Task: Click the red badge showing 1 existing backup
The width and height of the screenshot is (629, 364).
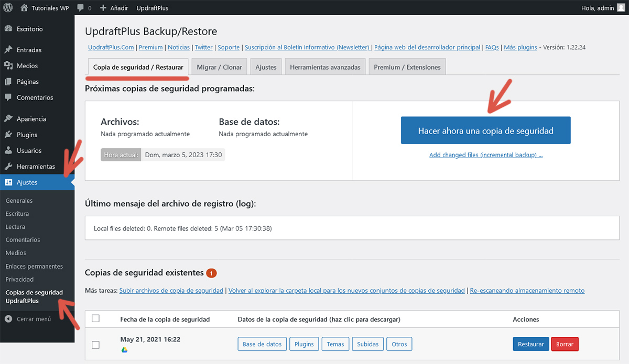Action: coord(211,273)
